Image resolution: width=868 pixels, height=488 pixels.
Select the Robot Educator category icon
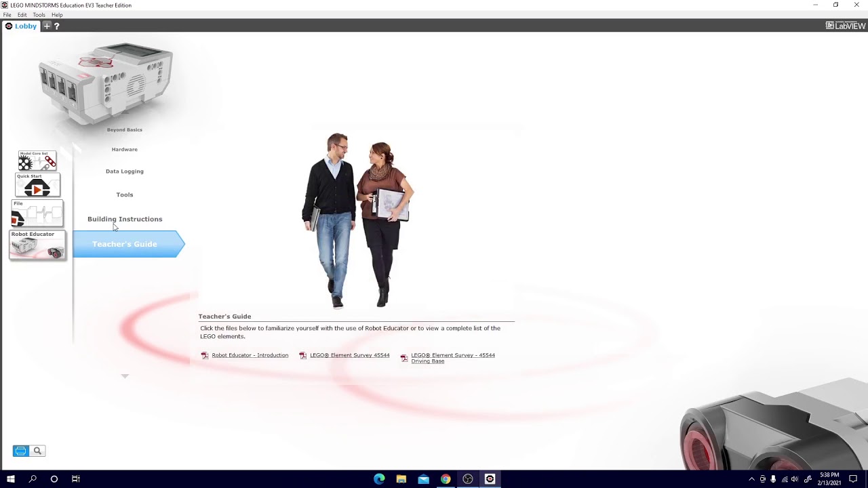pos(37,245)
